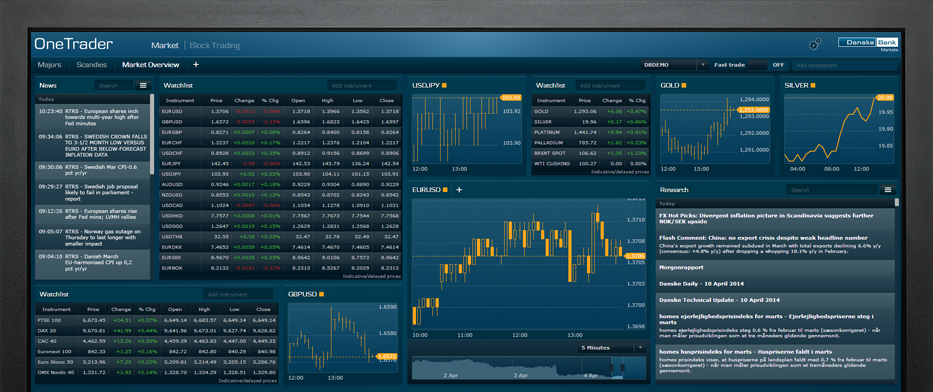This screenshot has width=933, height=392.
Task: Click the 1.6572 price tag on GBPUSD chart
Action: 387,356
